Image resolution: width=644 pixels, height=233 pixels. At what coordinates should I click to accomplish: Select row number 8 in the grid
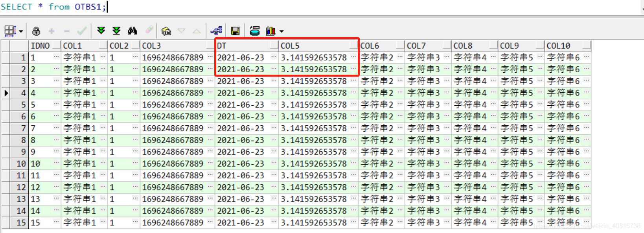19,140
